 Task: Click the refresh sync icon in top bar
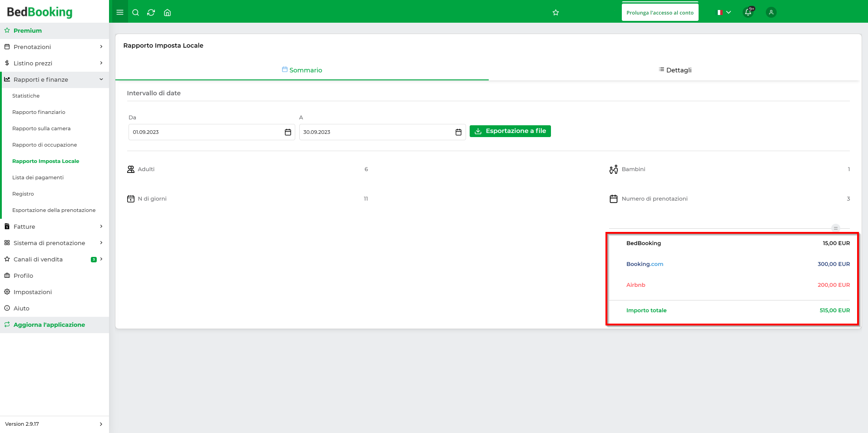click(151, 12)
